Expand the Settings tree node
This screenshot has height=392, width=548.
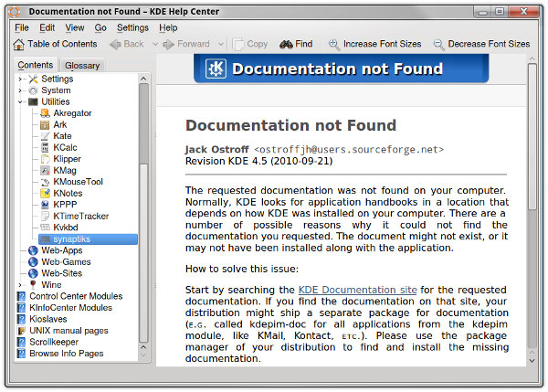[21, 79]
